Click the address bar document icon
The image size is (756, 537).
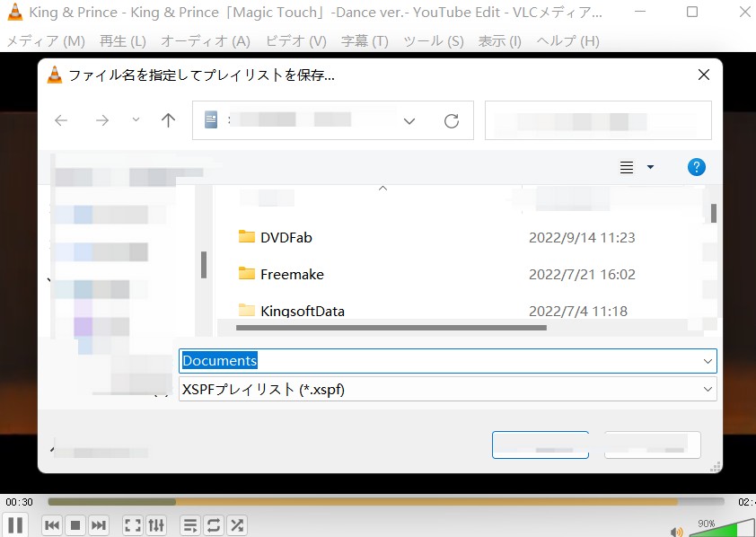[x=211, y=119]
